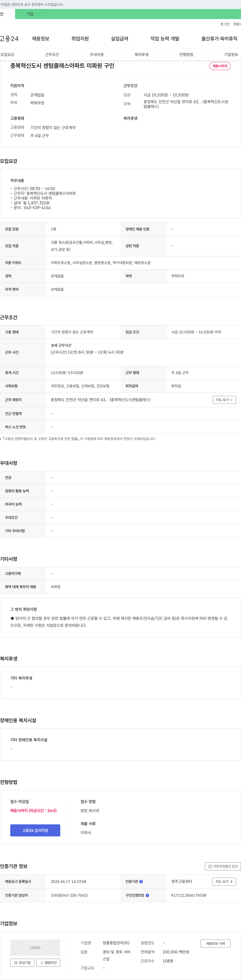Click the 국민연금, 고용보험 social insurance value
This screenshot has height=980, width=241.
tap(80, 386)
